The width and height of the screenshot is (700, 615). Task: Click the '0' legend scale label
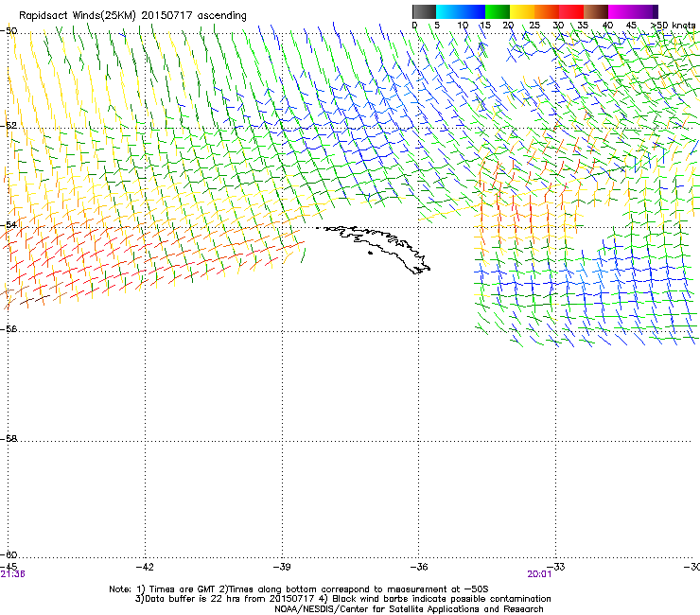pos(414,26)
